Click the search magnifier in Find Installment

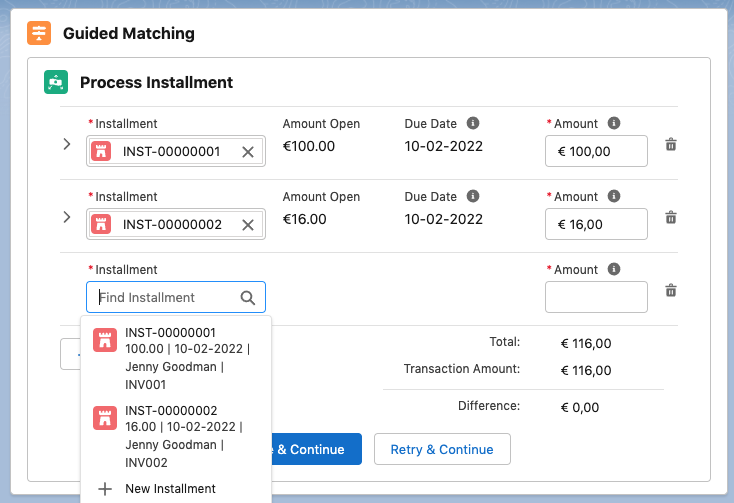(248, 297)
